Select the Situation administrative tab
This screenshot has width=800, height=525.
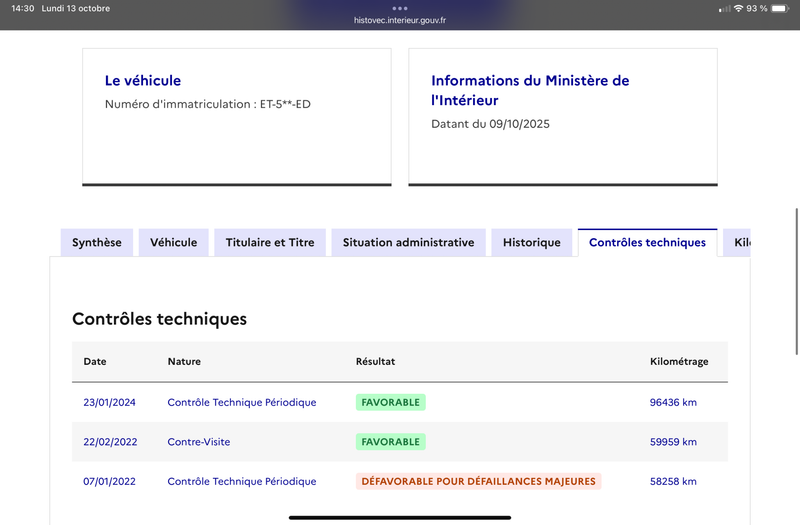click(x=408, y=242)
